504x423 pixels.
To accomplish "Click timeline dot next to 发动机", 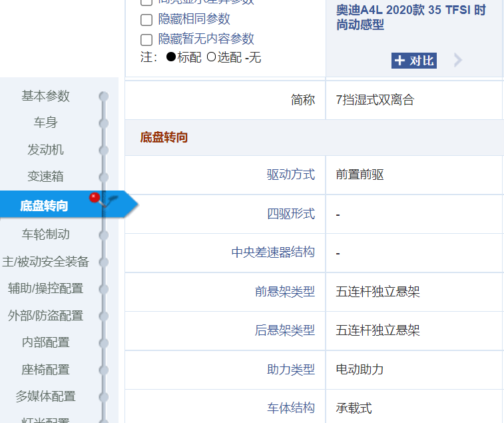I will [103, 151].
